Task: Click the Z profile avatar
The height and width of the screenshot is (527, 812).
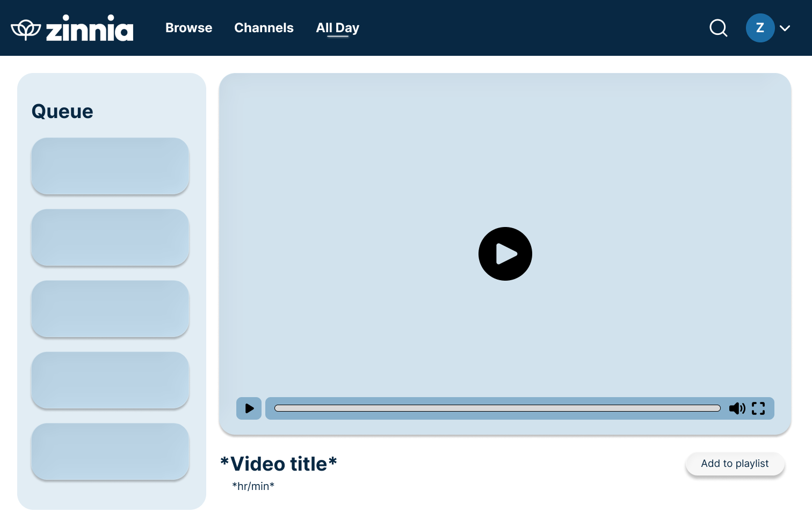Action: point(759,28)
